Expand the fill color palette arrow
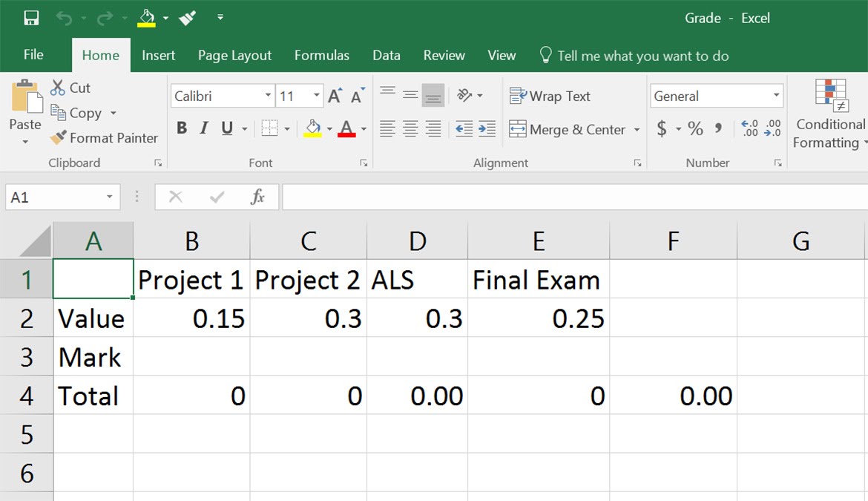Screen dimensions: 868x501 pos(329,129)
